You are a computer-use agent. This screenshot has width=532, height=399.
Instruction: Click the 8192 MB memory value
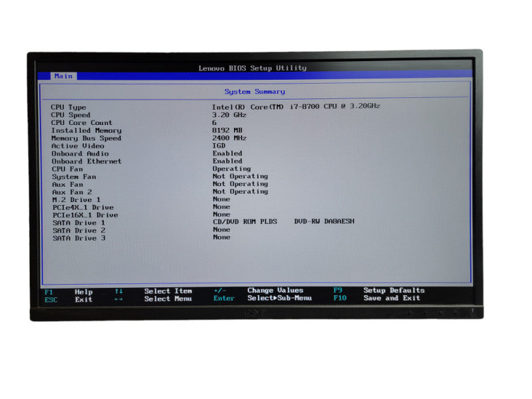pyautogui.click(x=227, y=130)
